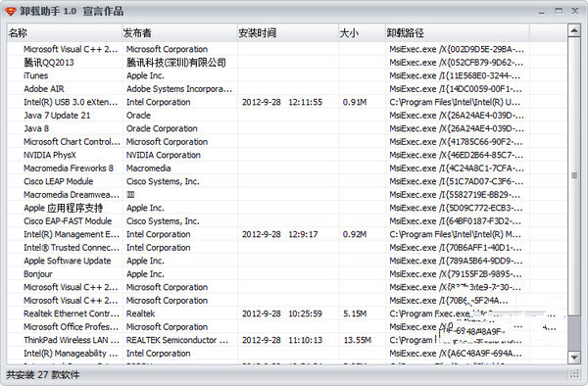Image resolution: width=588 pixels, height=386 pixels.
Task: Click scrollbar up arrow button
Action: point(573,30)
